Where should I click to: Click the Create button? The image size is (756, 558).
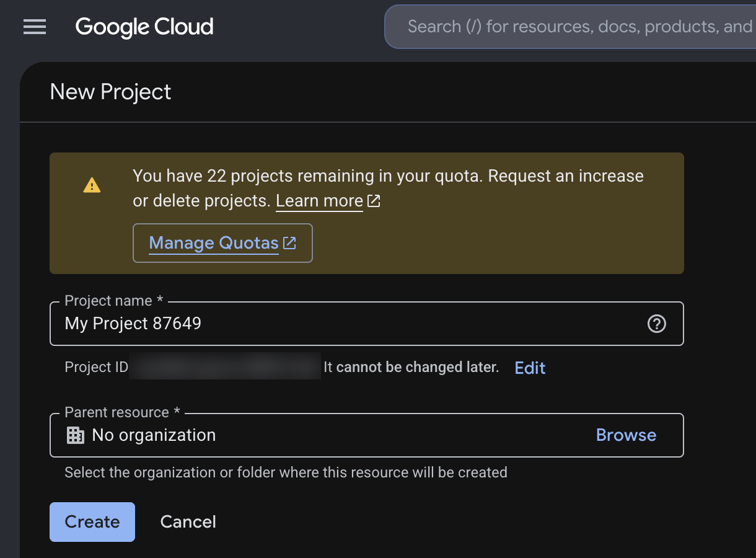click(92, 522)
